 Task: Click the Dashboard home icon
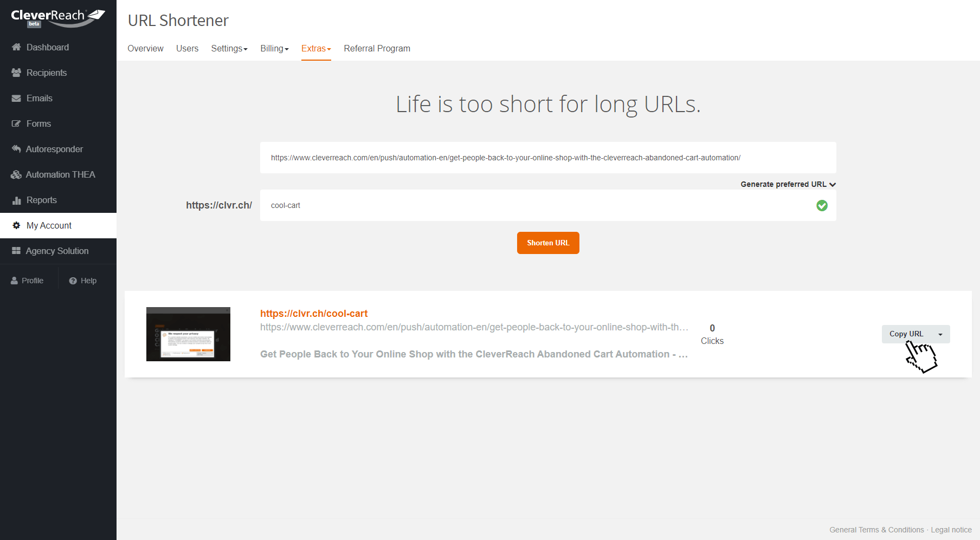click(16, 47)
